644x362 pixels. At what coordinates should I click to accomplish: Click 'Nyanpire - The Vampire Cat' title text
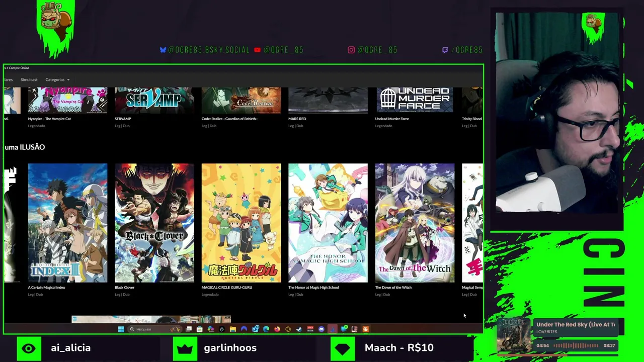tap(49, 119)
